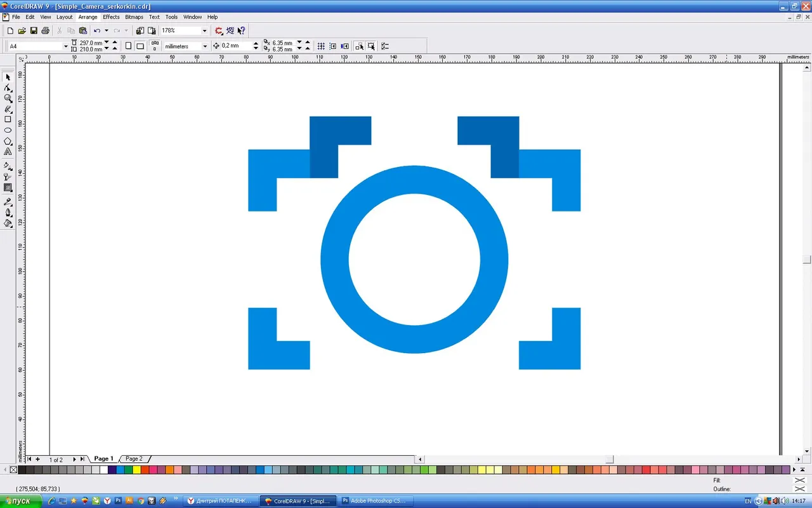The height and width of the screenshot is (508, 812).
Task: Open the A4 paper size dropdown
Action: coord(65,46)
